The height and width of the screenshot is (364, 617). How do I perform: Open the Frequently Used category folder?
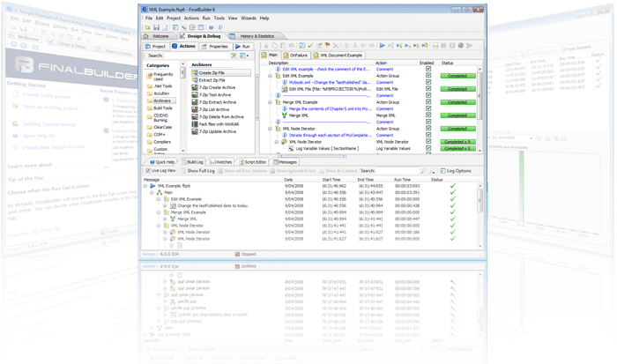click(160, 77)
